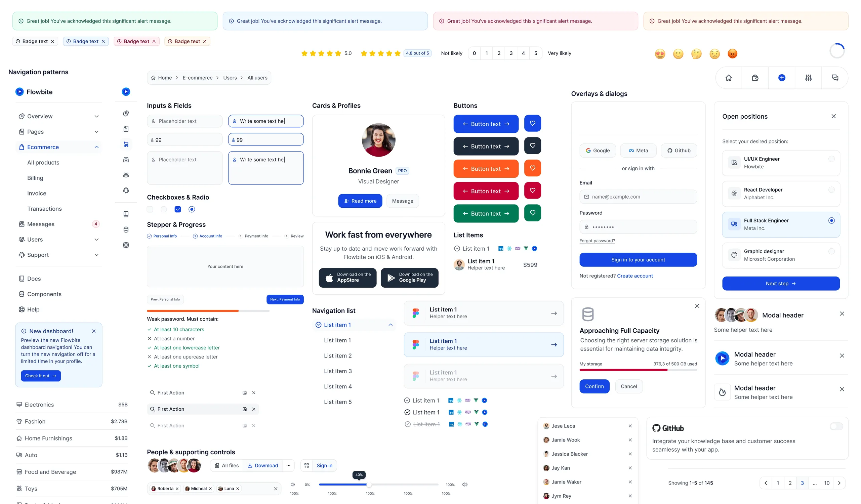Select rating number 3 on likelihood scale
Image resolution: width=861 pixels, height=504 pixels.
click(511, 53)
